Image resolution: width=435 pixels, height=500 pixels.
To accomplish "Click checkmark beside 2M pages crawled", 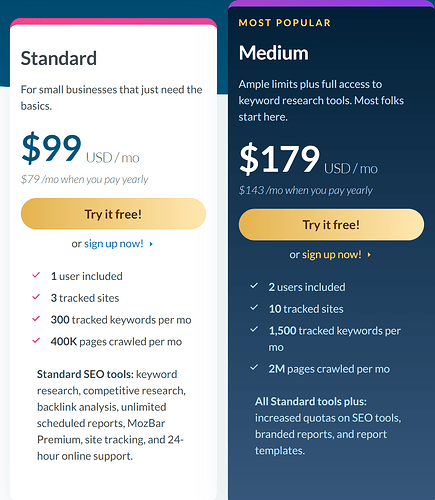I will [254, 368].
